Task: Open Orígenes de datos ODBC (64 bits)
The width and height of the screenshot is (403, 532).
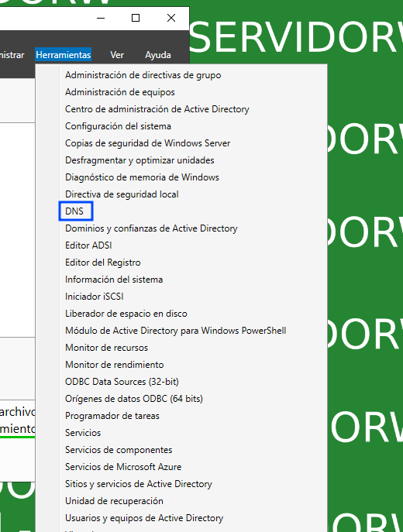Action: [134, 399]
